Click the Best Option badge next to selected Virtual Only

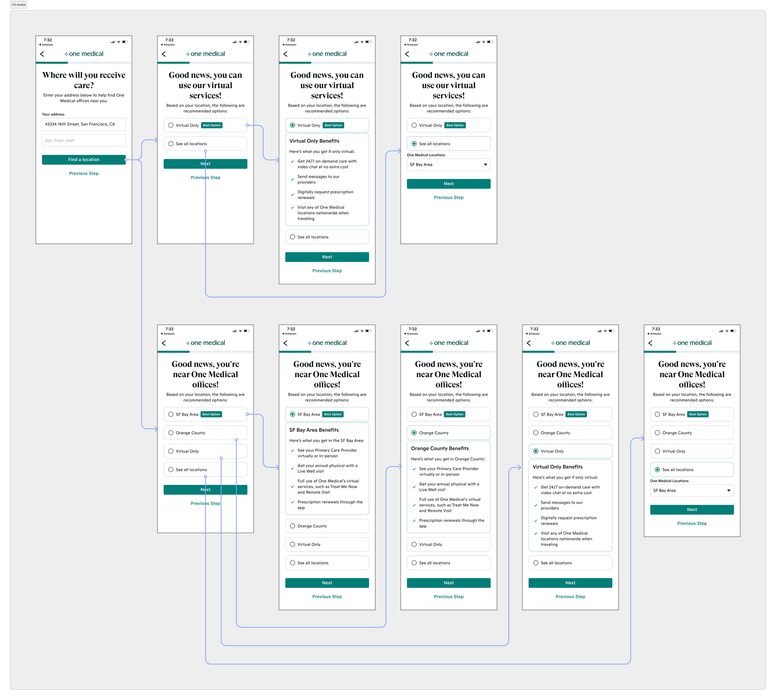pos(333,125)
